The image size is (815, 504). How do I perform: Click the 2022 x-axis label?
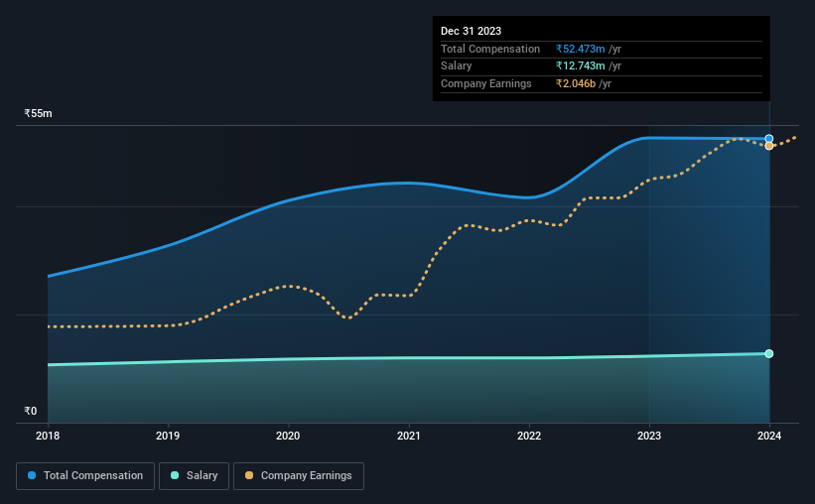[529, 436]
